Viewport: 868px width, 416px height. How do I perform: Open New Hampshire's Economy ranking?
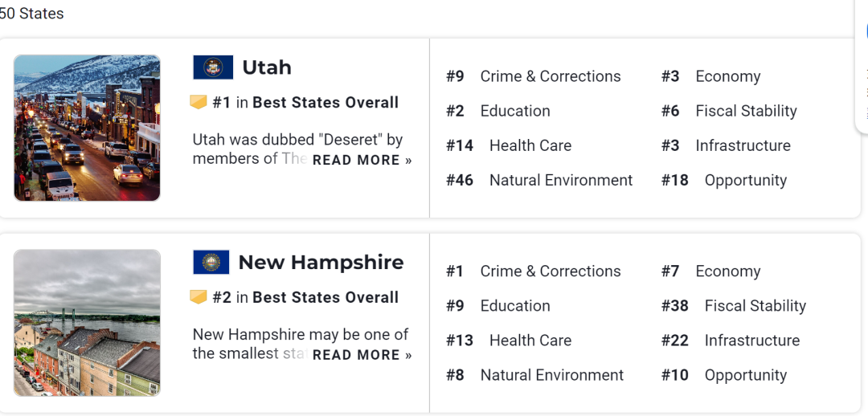(x=710, y=271)
